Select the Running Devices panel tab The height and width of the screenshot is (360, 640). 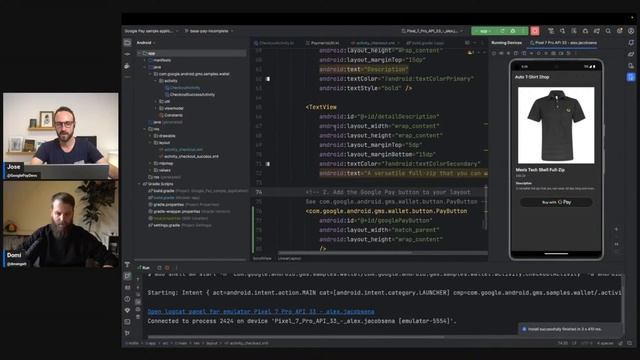click(506, 43)
